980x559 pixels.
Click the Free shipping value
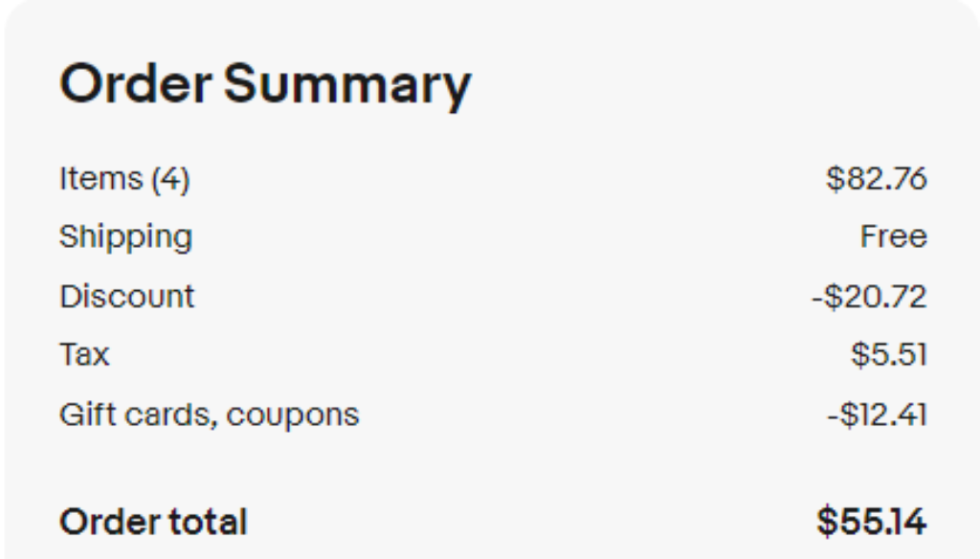click(893, 237)
